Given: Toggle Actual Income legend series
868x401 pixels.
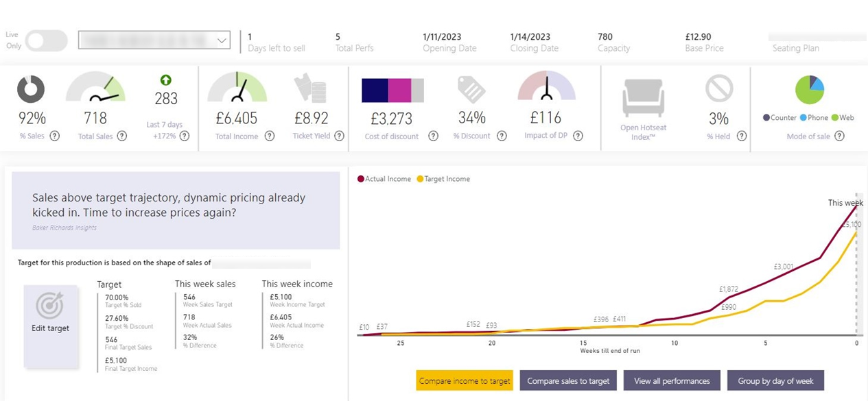Looking at the screenshot, I should pos(384,179).
